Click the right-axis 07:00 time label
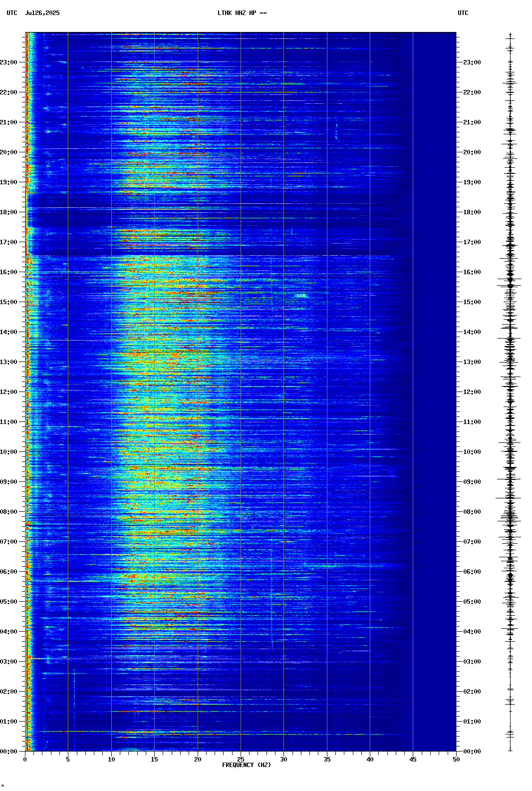532x791 pixels. tap(472, 542)
